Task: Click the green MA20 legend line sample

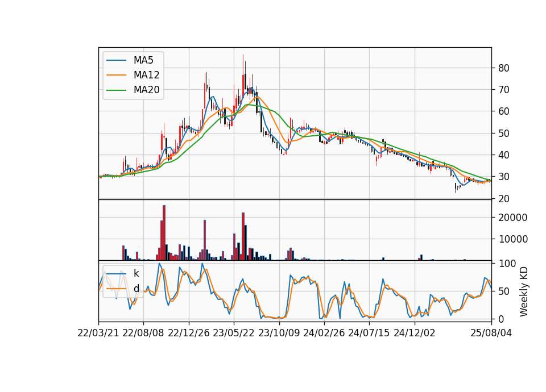Action: point(116,90)
